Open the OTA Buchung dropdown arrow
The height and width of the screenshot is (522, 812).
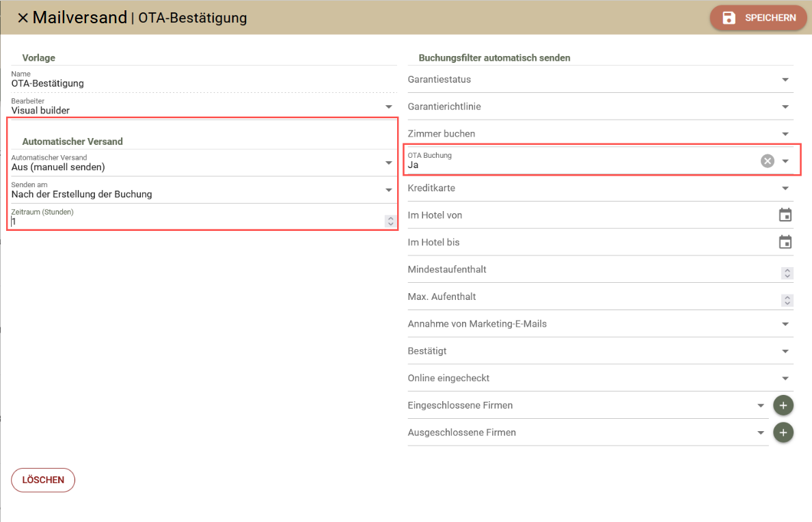pyautogui.click(x=785, y=161)
